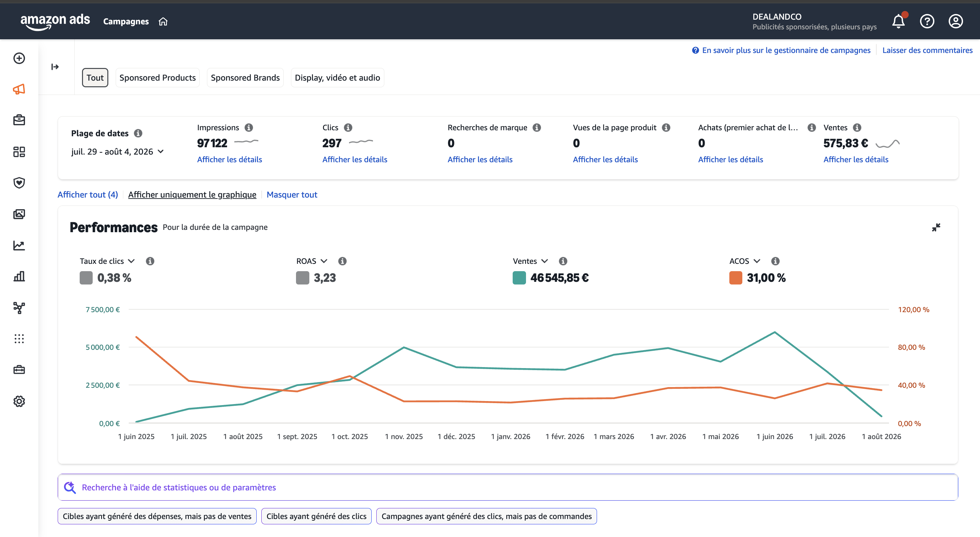This screenshot has width=980, height=537.
Task: Open the user account profile icon
Action: click(956, 21)
